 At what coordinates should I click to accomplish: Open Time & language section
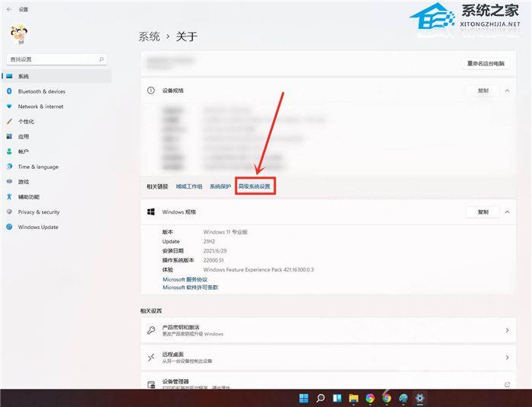pyautogui.click(x=56, y=167)
